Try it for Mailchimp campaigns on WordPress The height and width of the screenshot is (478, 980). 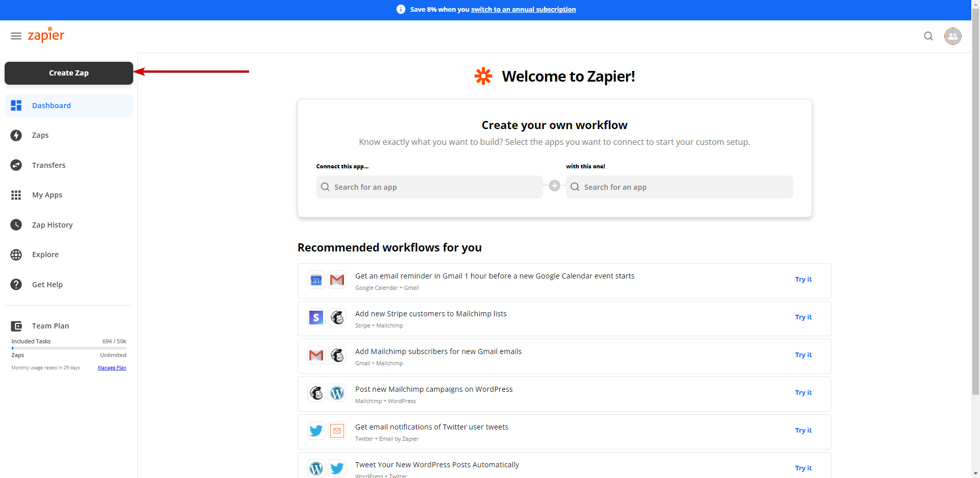point(803,393)
